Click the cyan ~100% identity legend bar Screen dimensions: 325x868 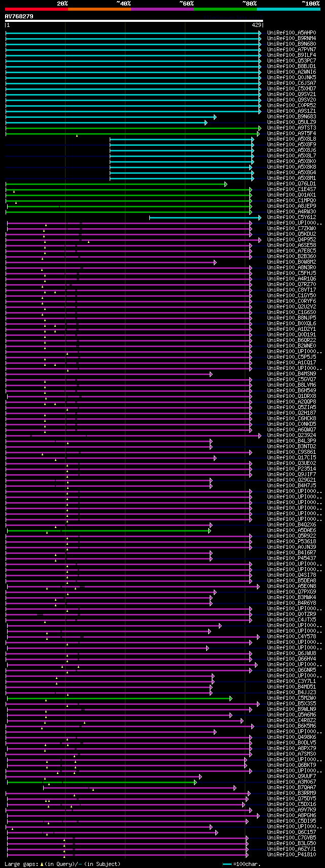pyautogui.click(x=288, y=9)
